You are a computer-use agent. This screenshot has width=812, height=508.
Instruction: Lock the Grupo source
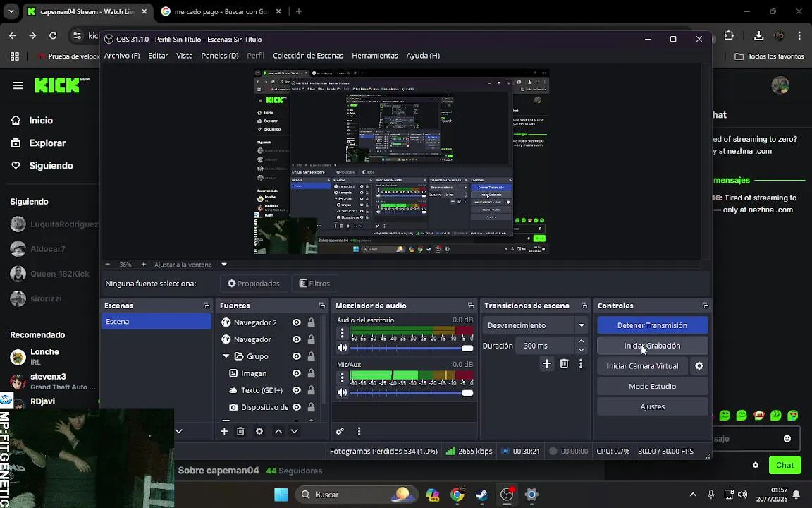[x=312, y=356]
